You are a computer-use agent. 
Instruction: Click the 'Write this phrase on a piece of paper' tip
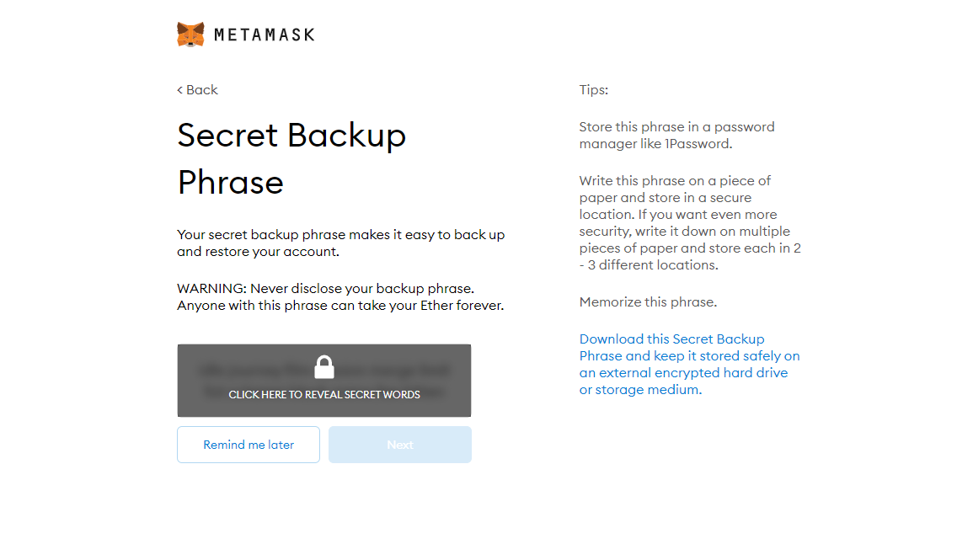690,222
